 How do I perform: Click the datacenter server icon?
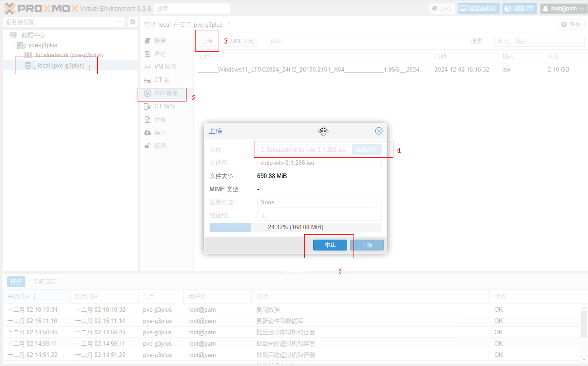pyautogui.click(x=14, y=35)
